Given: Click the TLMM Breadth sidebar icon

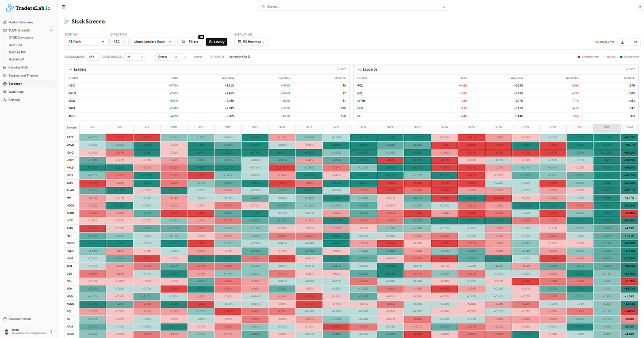Looking at the screenshot, I should pyautogui.click(x=5, y=30).
